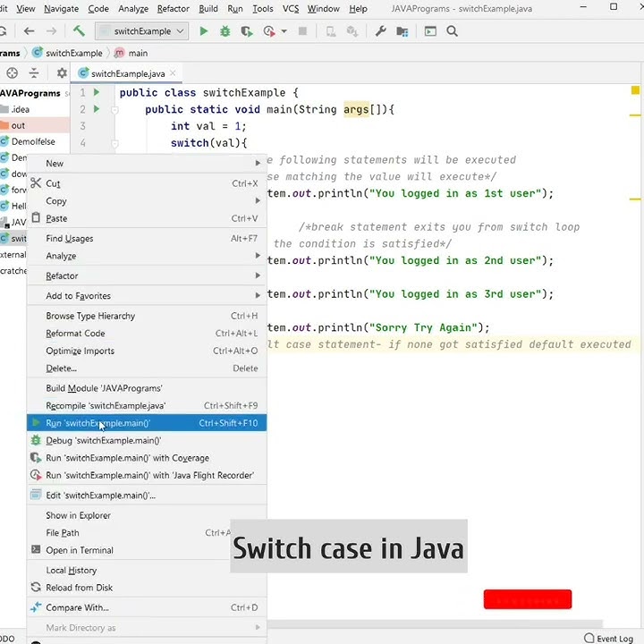Open the Event Log in status bar
The image size is (644, 644).
[x=609, y=639]
